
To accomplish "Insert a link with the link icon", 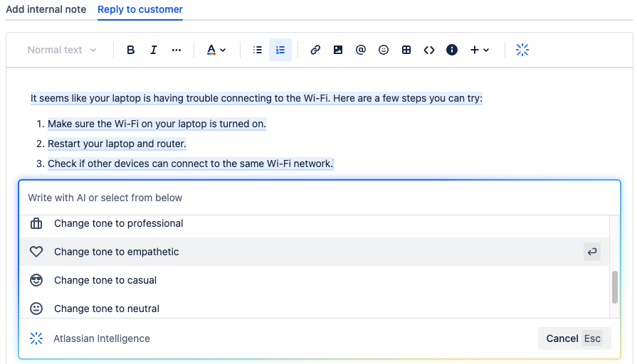I will pos(315,50).
